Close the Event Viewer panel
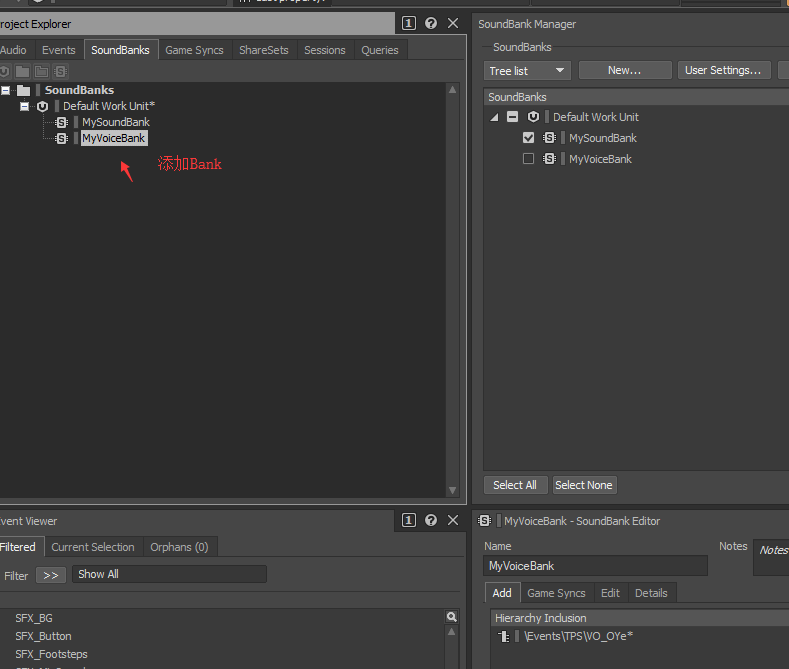The image size is (789, 669). click(453, 520)
